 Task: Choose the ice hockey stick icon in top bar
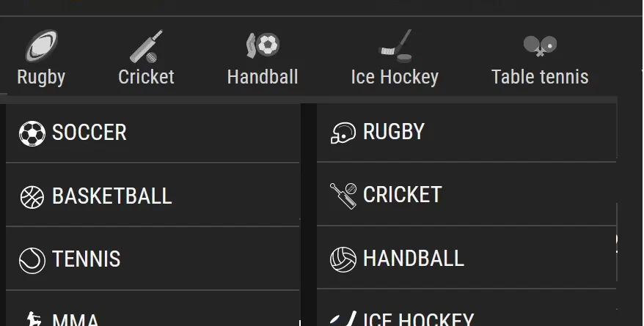tap(395, 46)
